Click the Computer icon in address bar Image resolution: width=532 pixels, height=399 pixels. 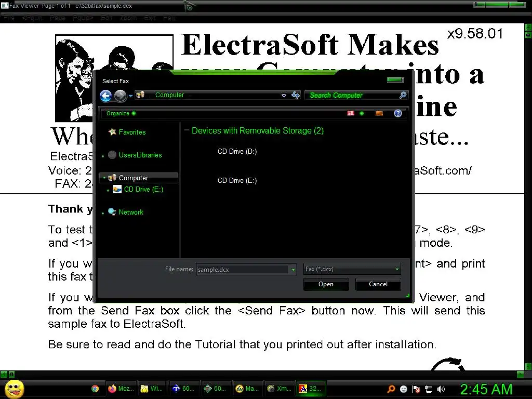point(140,95)
